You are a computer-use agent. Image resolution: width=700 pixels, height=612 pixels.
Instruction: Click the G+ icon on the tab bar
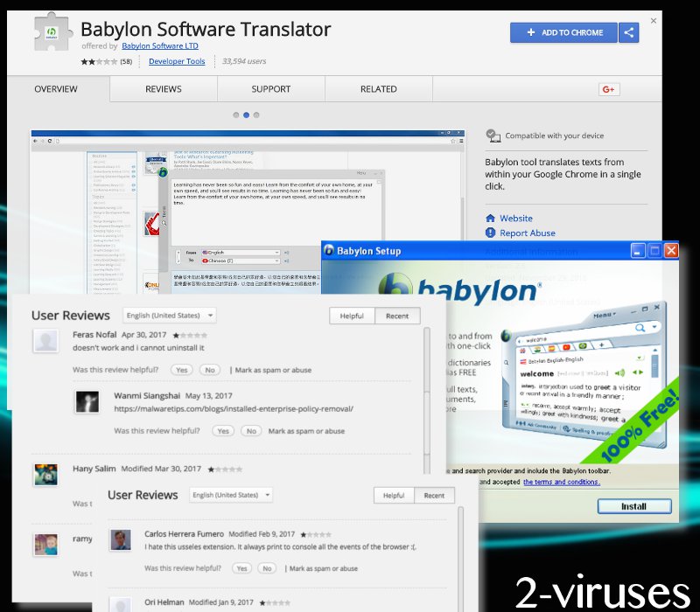[609, 89]
